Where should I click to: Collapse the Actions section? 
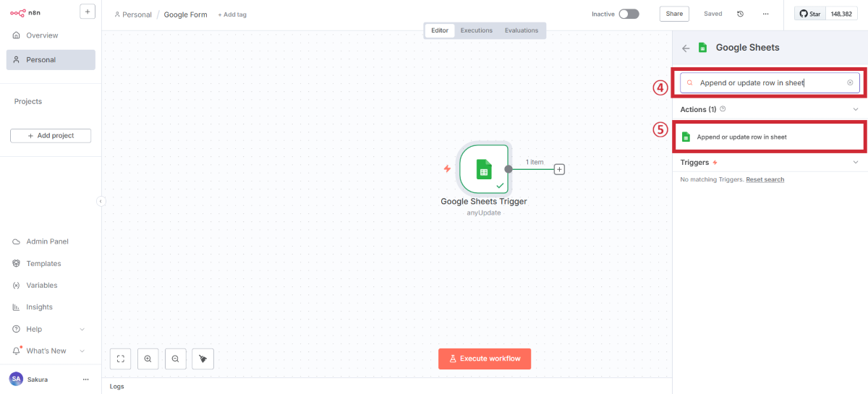[856, 109]
